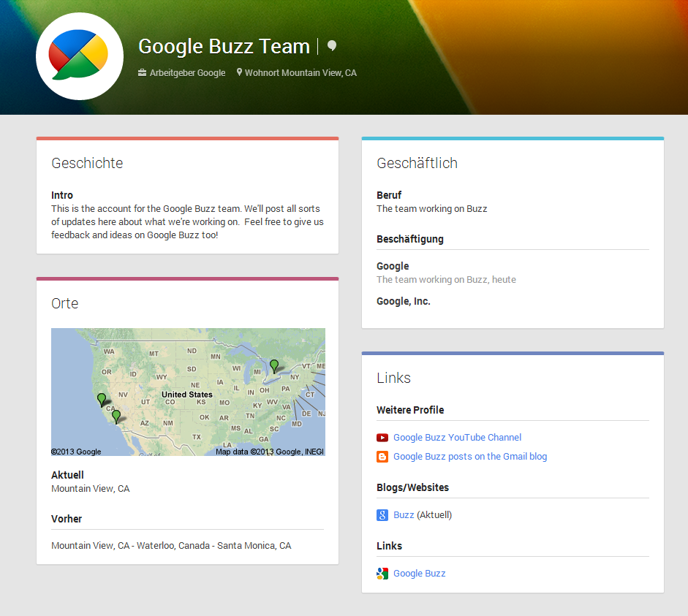
Task: Click the Google, Inc. employer entry
Action: (404, 301)
